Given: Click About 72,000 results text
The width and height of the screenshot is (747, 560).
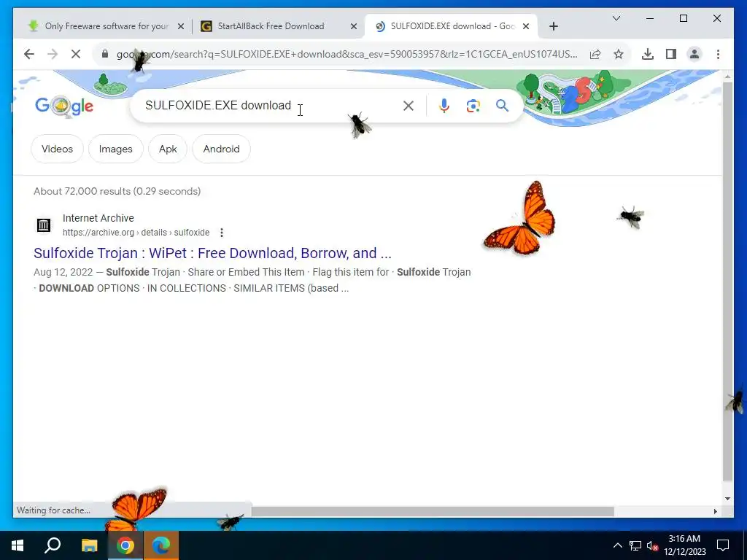Looking at the screenshot, I should tap(117, 191).
